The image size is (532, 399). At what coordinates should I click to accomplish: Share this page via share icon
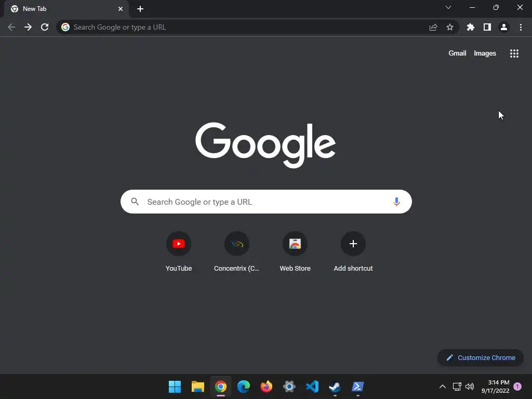pos(433,27)
